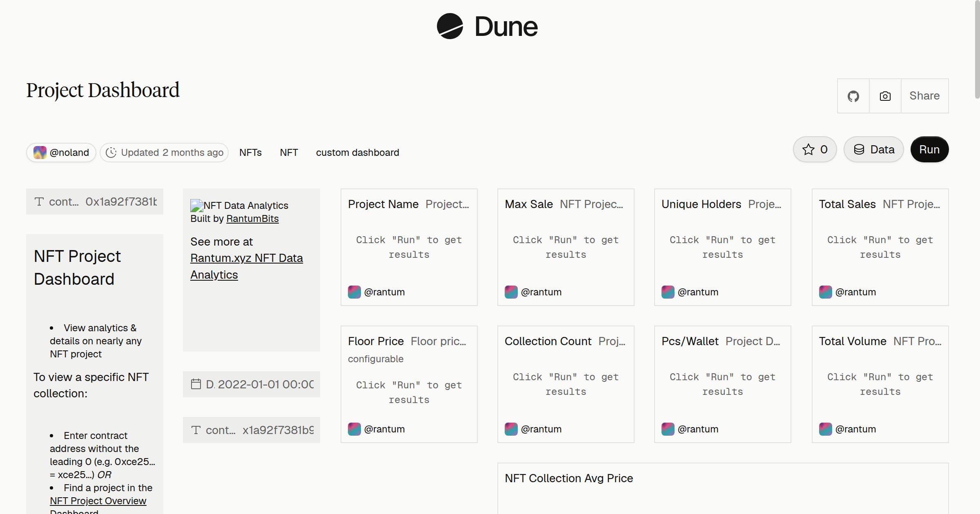
Task: Take a screenshot with the camera icon
Action: pos(885,96)
